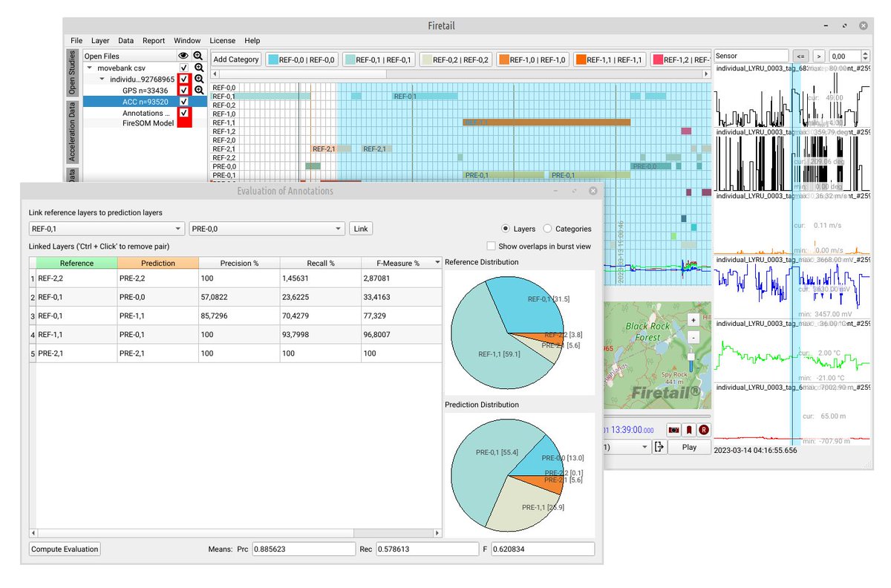
Task: Enable Show overlaps in burst view
Action: (491, 246)
